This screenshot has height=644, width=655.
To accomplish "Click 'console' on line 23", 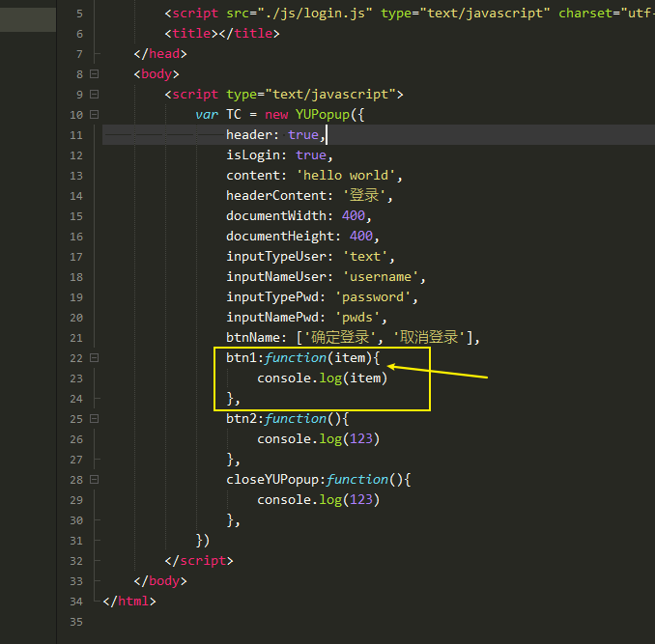I will (284, 378).
